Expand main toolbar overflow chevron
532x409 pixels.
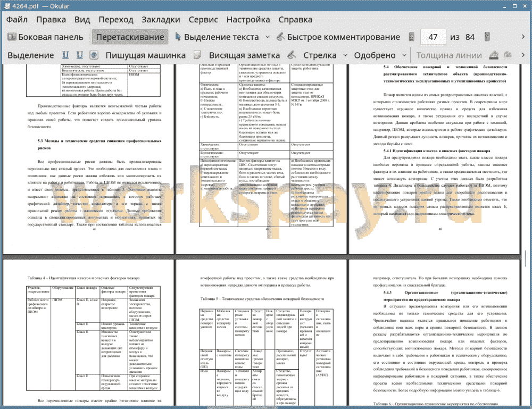(523, 37)
